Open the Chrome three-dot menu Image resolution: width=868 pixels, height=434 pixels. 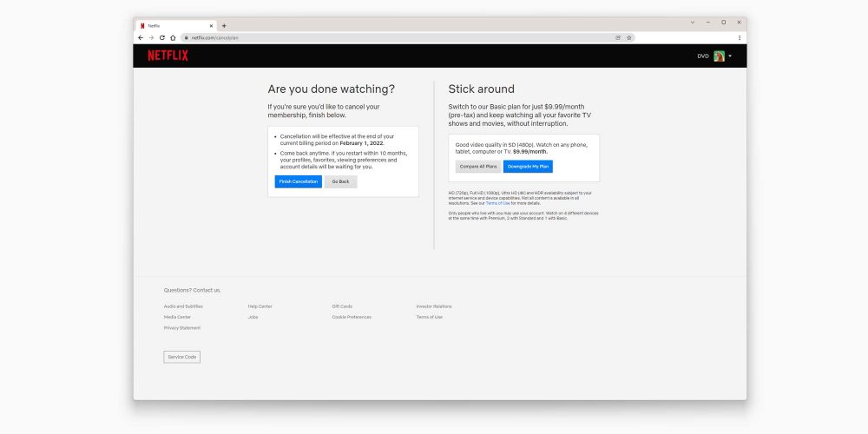point(740,37)
